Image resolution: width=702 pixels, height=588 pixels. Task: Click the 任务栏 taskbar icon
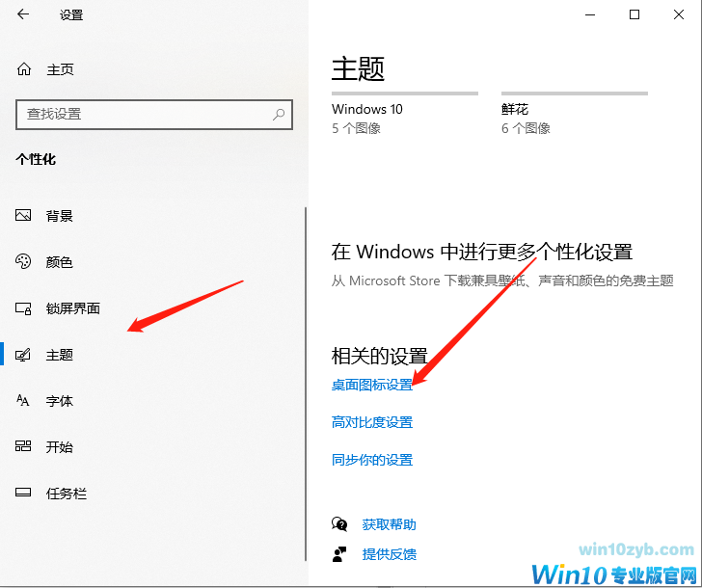tap(23, 493)
